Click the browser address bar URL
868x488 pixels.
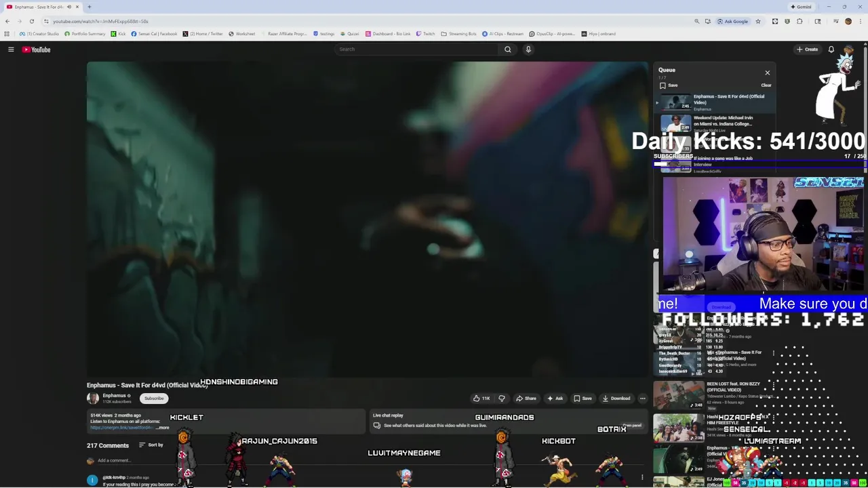pos(100,22)
